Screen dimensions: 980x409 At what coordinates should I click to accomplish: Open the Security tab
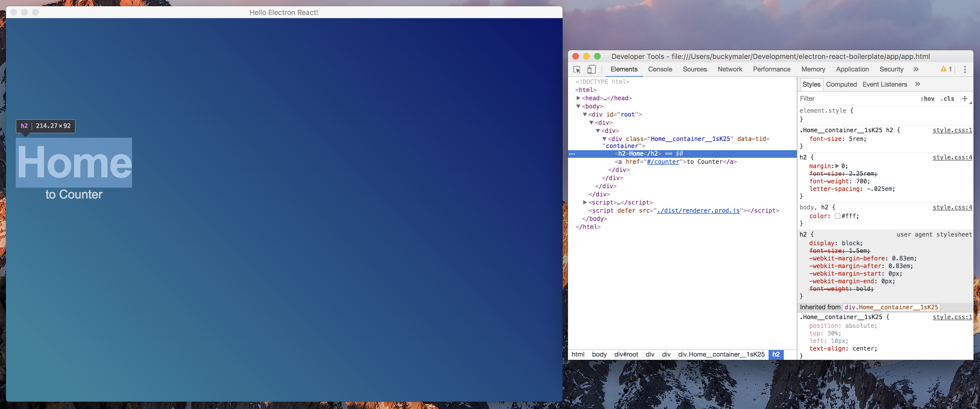pos(891,69)
